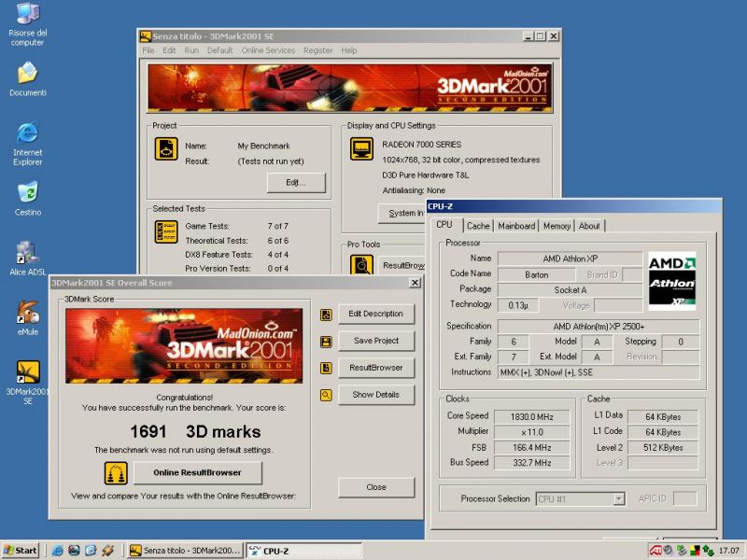
Task: Click the red ATI icon in system tray
Action: tap(655, 551)
